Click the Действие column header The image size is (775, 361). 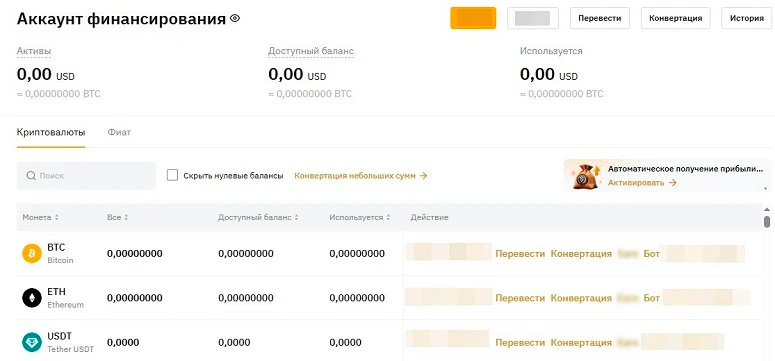click(x=430, y=218)
